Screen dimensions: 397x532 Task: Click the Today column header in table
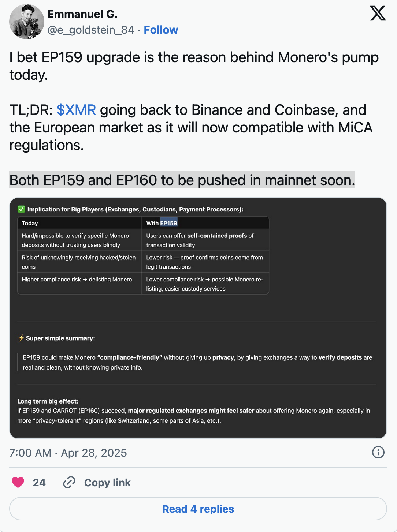(x=30, y=223)
